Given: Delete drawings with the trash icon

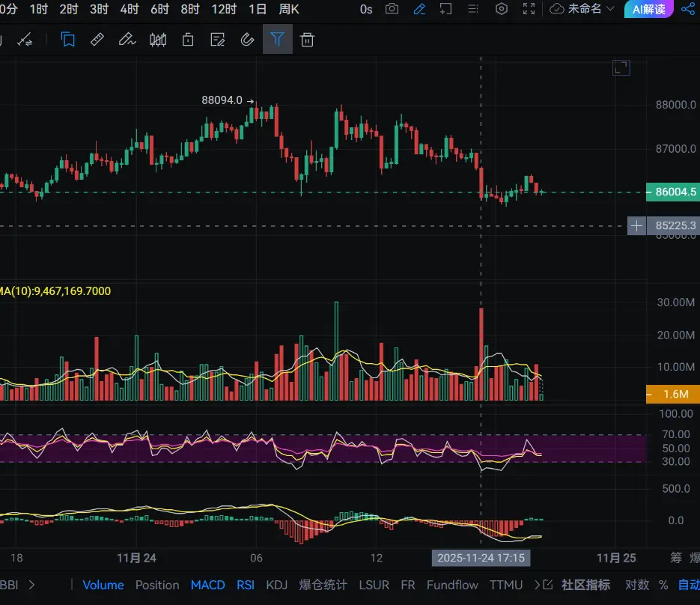Looking at the screenshot, I should coord(307,40).
